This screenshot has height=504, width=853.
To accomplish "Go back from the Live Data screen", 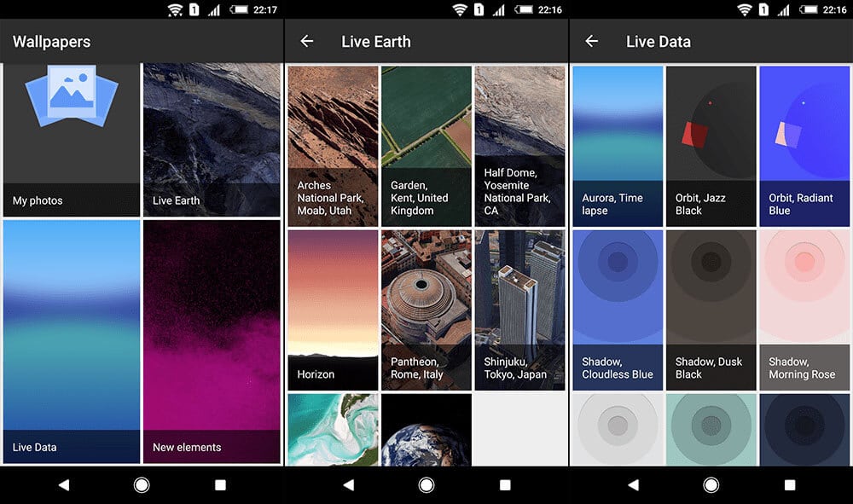I will 591,41.
